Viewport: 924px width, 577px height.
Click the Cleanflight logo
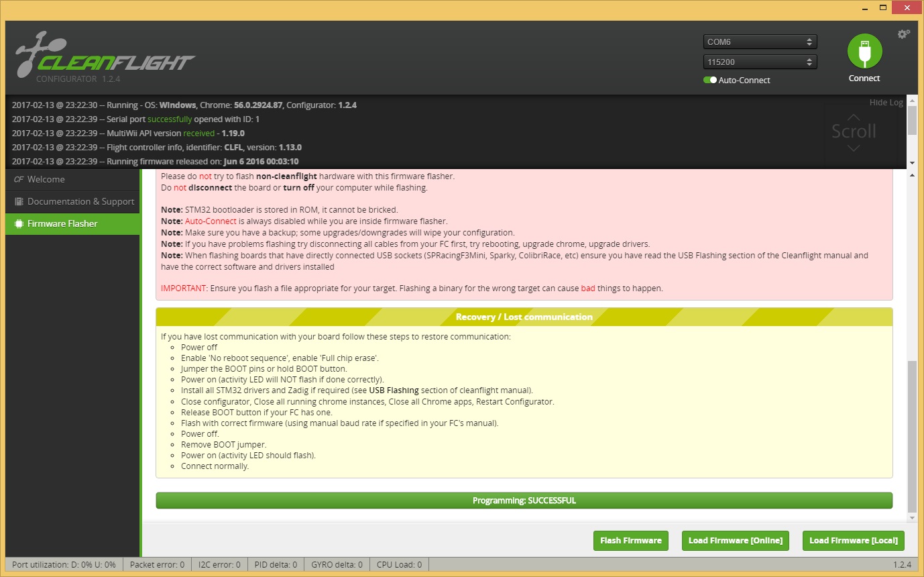105,56
